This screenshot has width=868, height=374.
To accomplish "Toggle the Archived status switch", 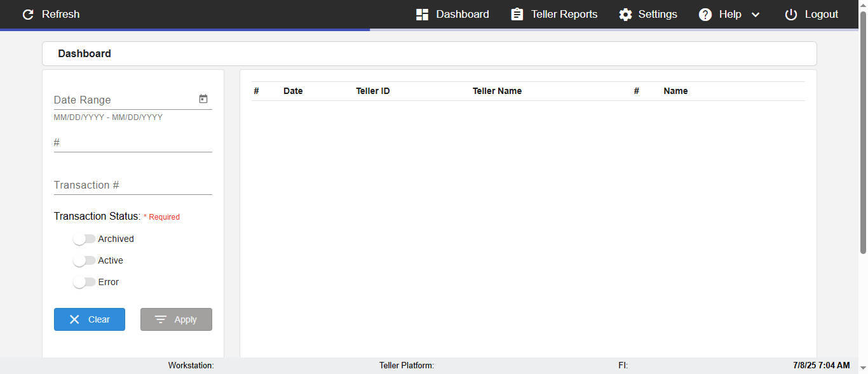I will (84, 239).
